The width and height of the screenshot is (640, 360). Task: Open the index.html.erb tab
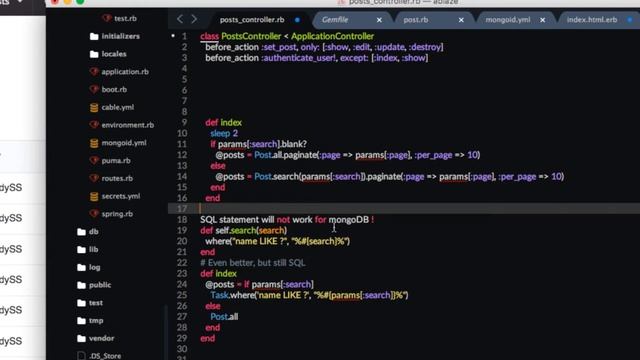point(592,20)
